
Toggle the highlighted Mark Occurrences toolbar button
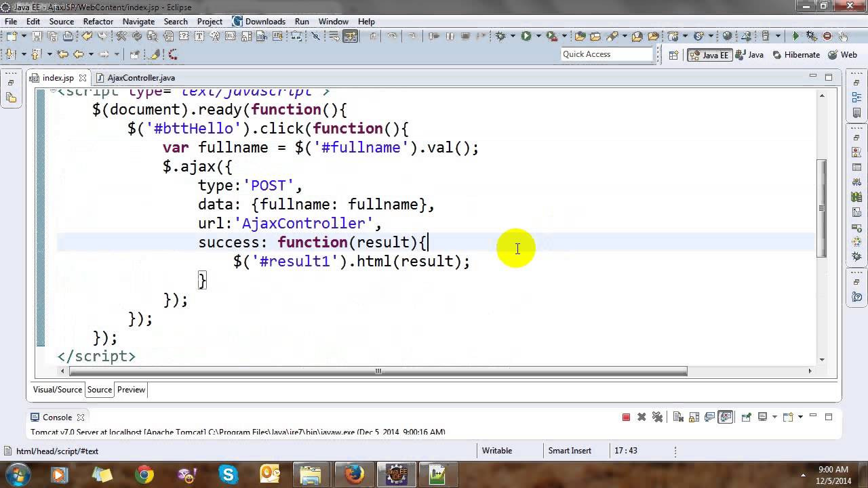click(x=351, y=36)
